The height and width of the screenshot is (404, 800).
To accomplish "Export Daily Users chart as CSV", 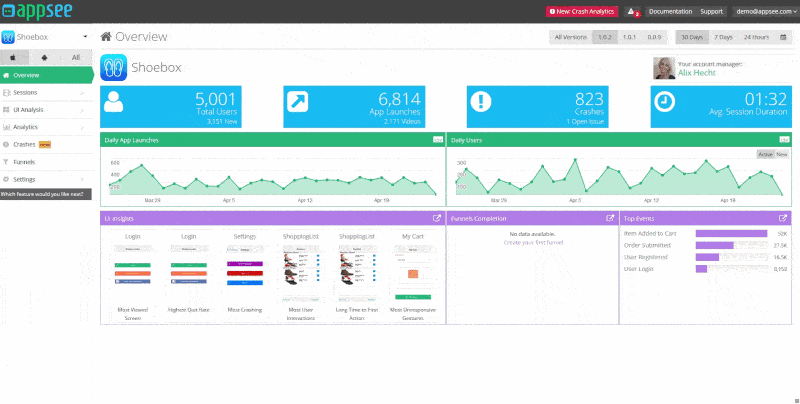I will 784,140.
